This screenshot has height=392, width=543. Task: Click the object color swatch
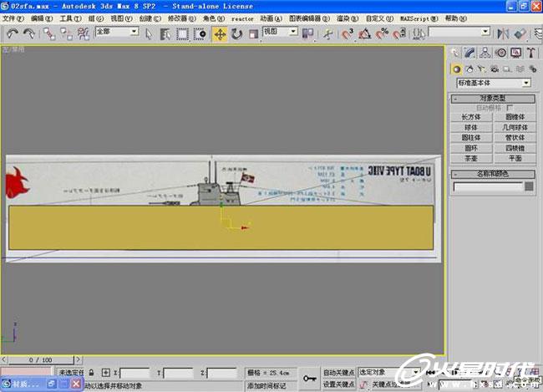coord(529,186)
